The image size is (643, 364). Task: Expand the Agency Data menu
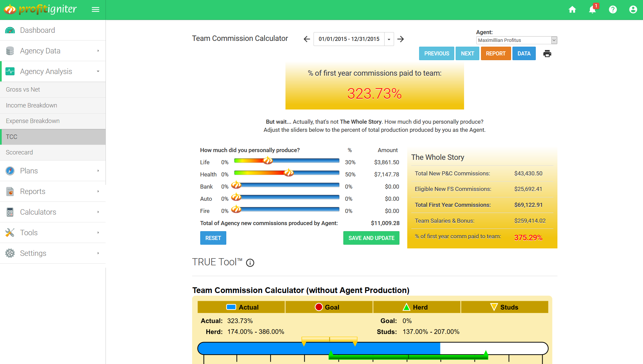53,51
